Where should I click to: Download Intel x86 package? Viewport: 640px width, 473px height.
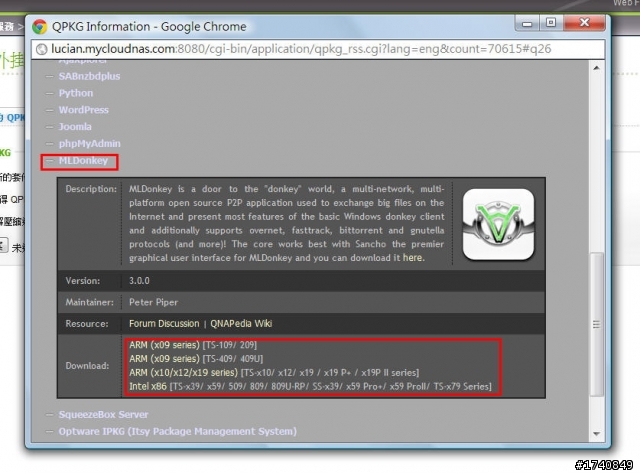coord(148,386)
